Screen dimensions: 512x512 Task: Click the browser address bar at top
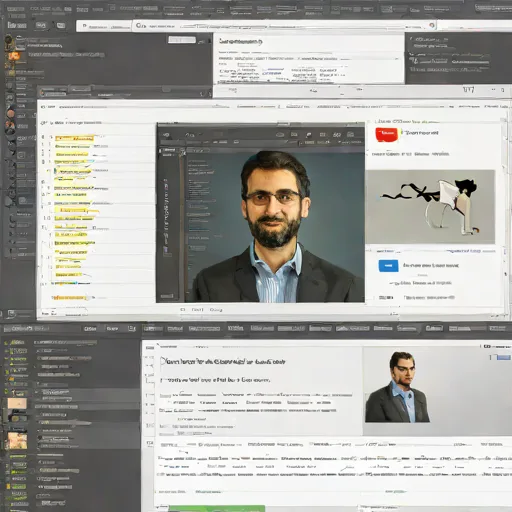(284, 26)
